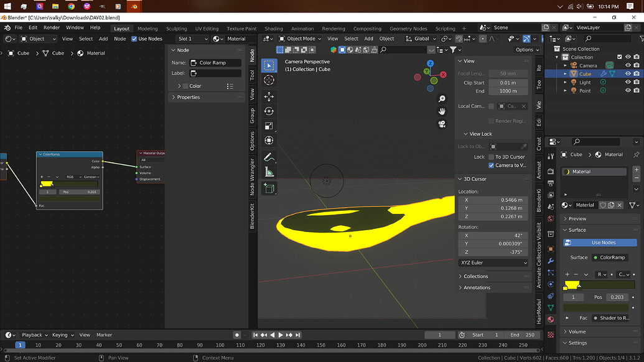Jump to the timeline end frame

[298, 335]
